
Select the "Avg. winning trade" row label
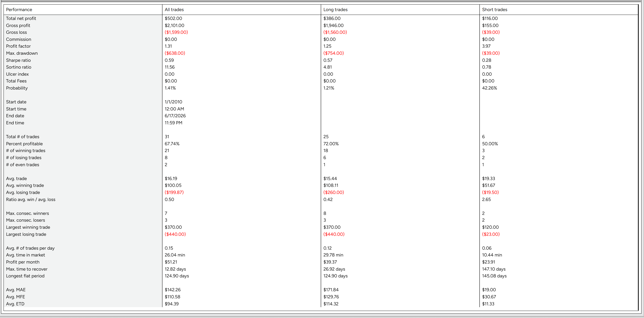point(25,185)
